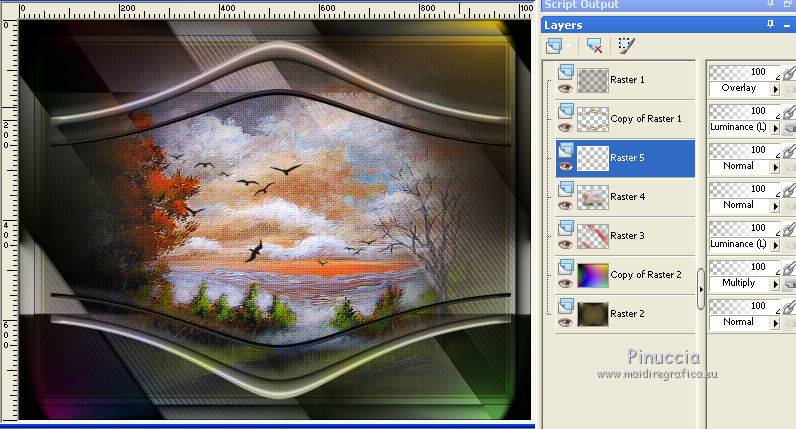Select the Raster 2 layer name
This screenshot has width=796, height=429.
(x=627, y=314)
